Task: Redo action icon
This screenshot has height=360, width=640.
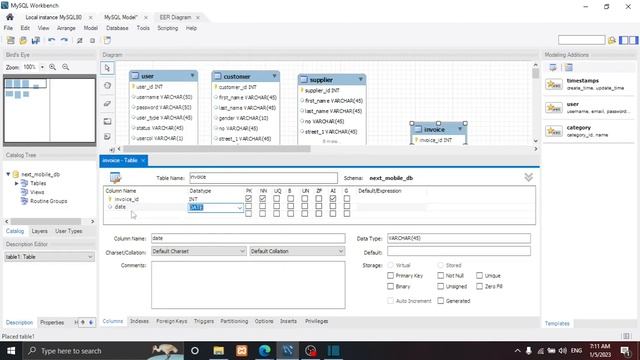Action: tap(64, 40)
